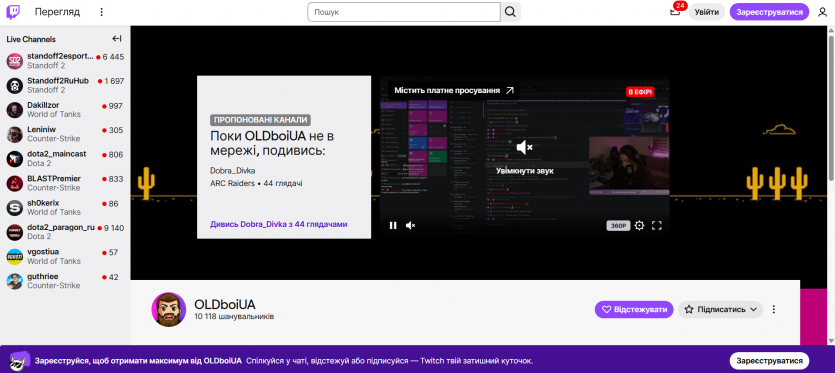Click the vgostiua channel name
Viewport: 835px width, 373px height.
(x=43, y=252)
